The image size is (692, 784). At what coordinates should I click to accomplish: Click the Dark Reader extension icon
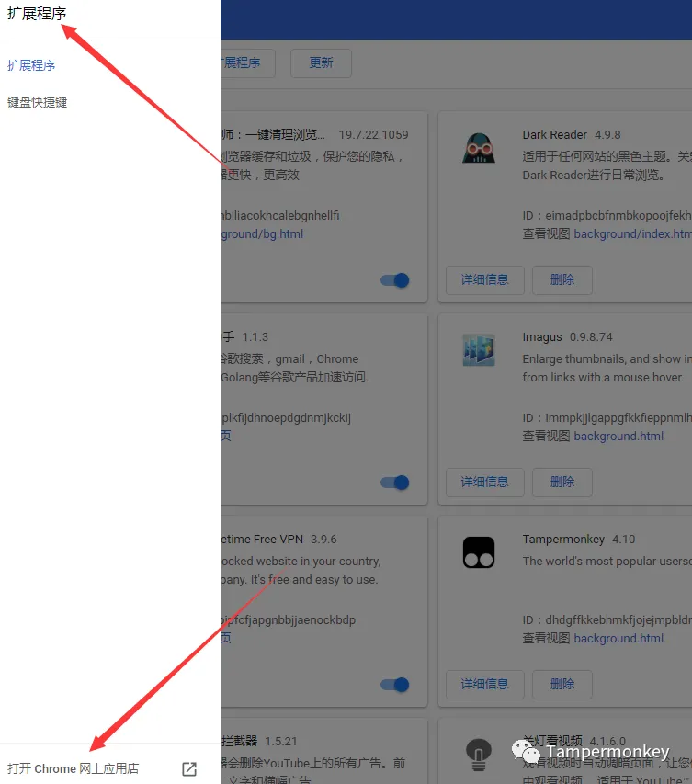coord(479,148)
